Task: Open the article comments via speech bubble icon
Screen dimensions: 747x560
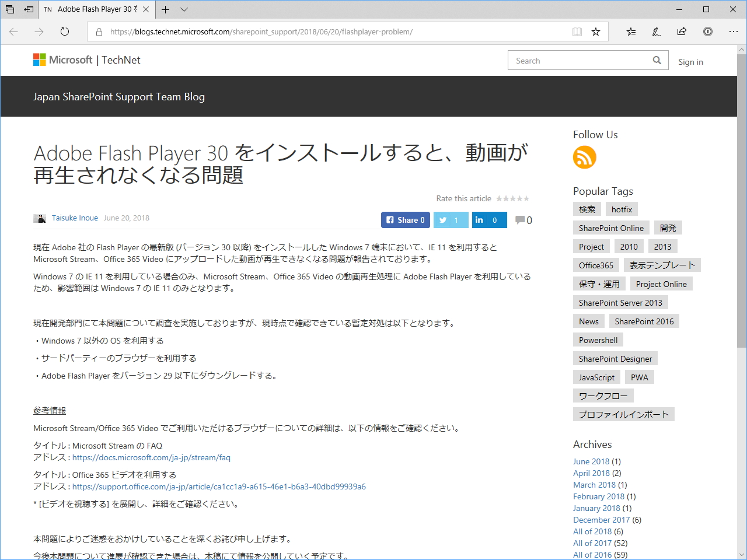Action: pyautogui.click(x=521, y=219)
